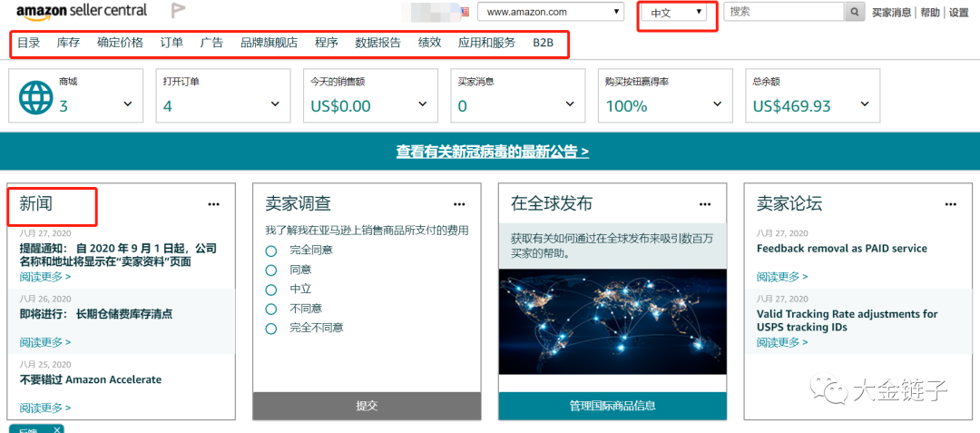Open the 中文 language dropdown
980x433 pixels.
(x=675, y=12)
